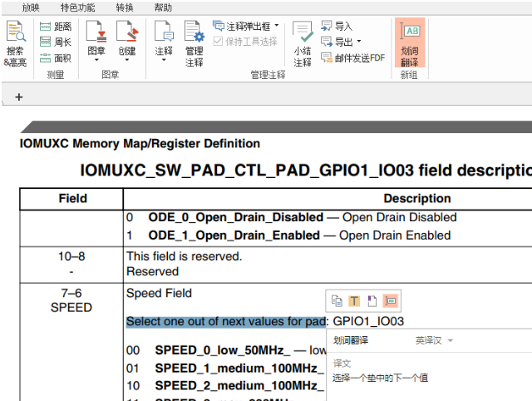Add a new tab with plus
Viewport: 532px width, 401px height.
click(19, 97)
